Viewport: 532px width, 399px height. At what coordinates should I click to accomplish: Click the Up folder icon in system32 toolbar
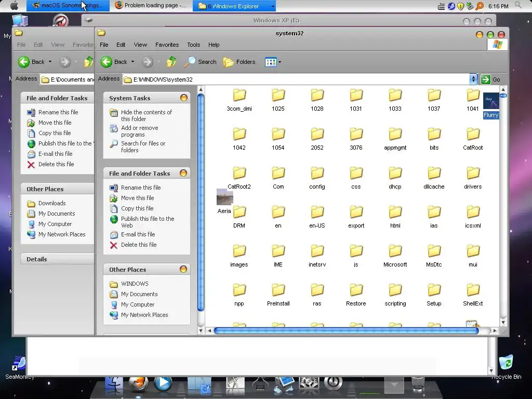pyautogui.click(x=171, y=62)
